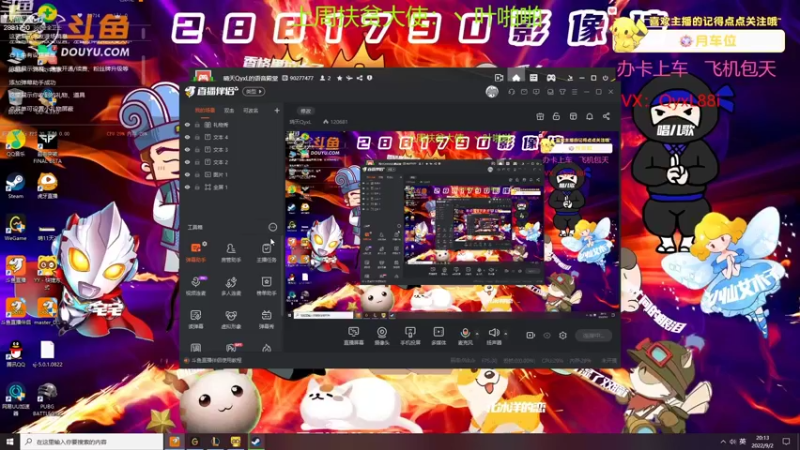The image size is (800, 450).
Task: Open the 读弹幕 read danmaku tool
Action: point(195,319)
